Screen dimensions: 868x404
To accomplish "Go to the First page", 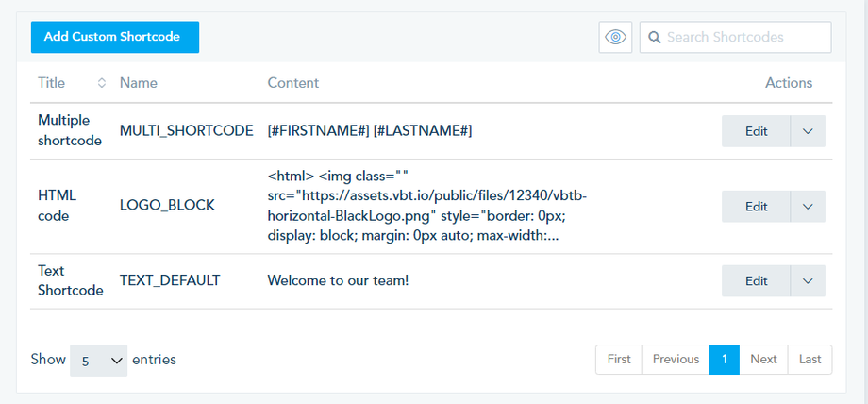I will point(619,360).
